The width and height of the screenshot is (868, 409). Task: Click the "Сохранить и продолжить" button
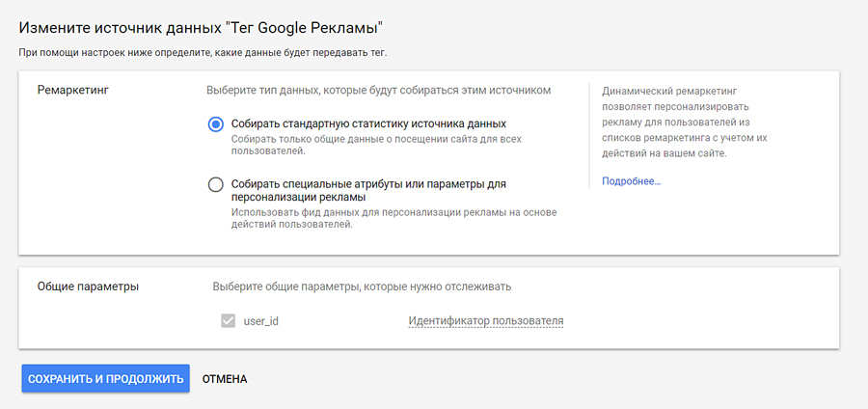click(x=105, y=379)
